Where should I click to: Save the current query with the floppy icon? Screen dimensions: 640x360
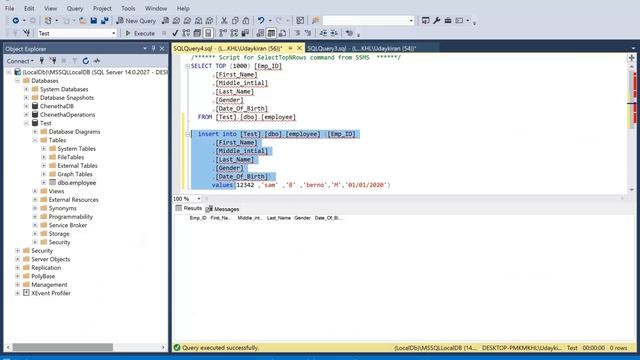(x=93, y=20)
